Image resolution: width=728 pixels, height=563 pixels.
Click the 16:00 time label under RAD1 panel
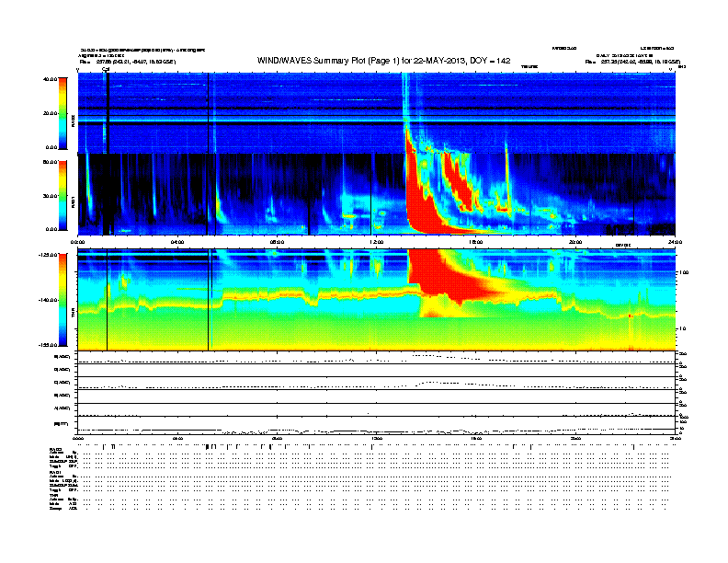pos(476,242)
